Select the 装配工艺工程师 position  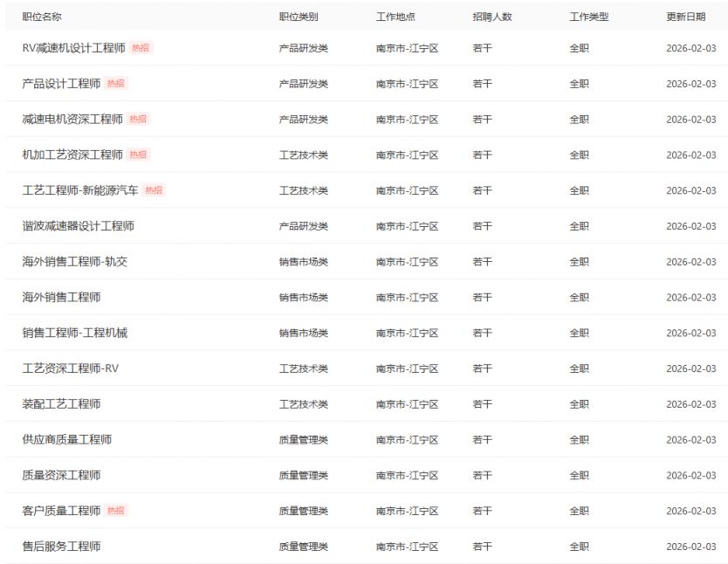61,404
